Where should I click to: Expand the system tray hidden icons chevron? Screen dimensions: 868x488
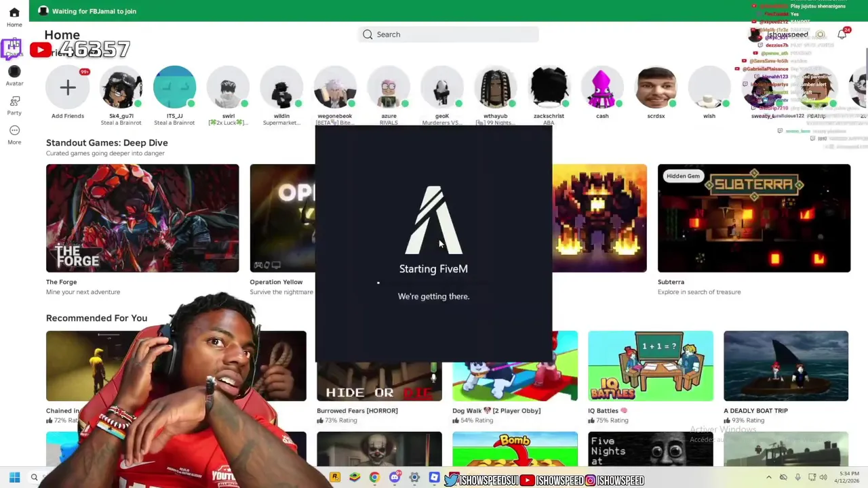point(768,478)
